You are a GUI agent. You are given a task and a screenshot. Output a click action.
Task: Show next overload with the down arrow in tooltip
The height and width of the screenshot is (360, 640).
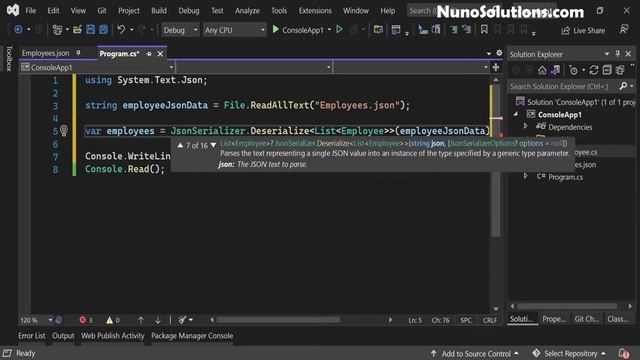(x=213, y=145)
